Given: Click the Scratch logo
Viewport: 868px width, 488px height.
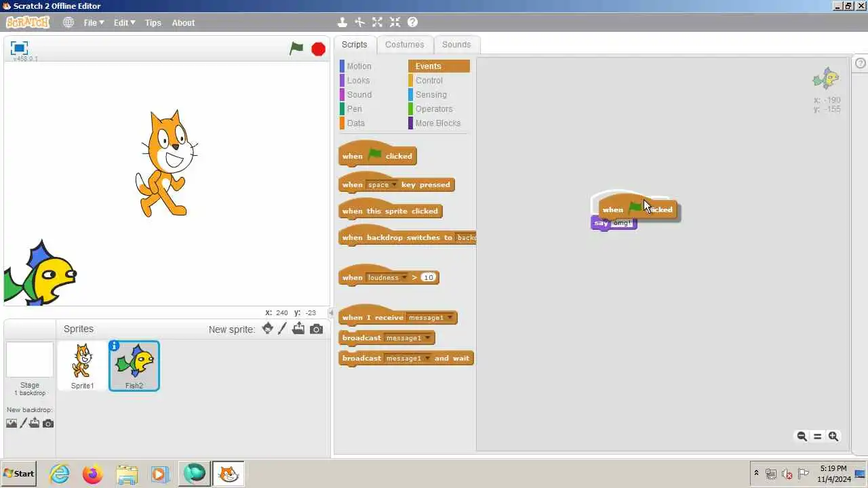Looking at the screenshot, I should [x=28, y=22].
